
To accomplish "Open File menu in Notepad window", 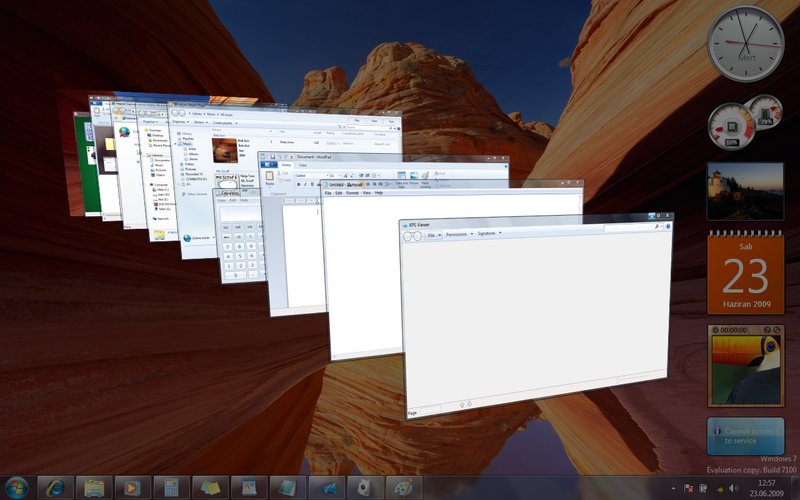I will pos(328,193).
